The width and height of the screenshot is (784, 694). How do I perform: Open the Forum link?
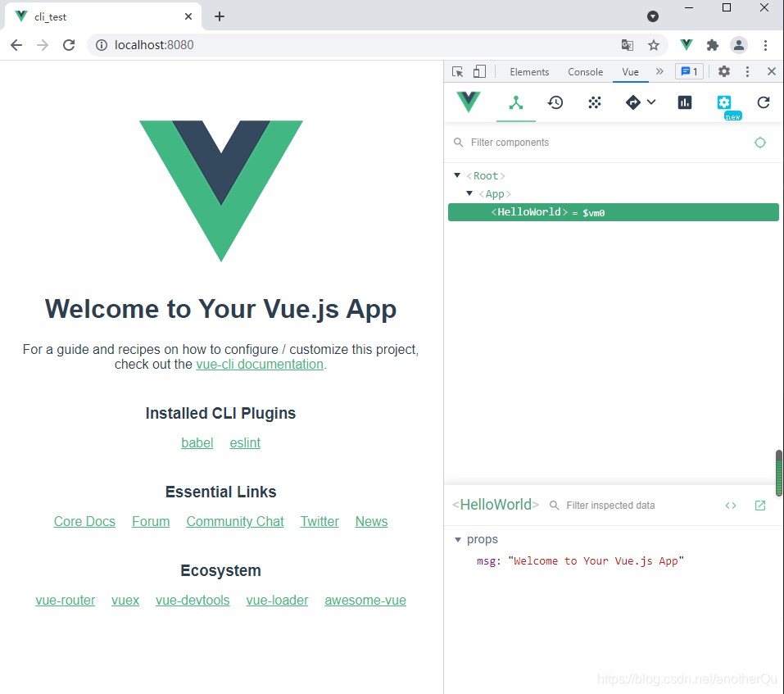click(151, 521)
